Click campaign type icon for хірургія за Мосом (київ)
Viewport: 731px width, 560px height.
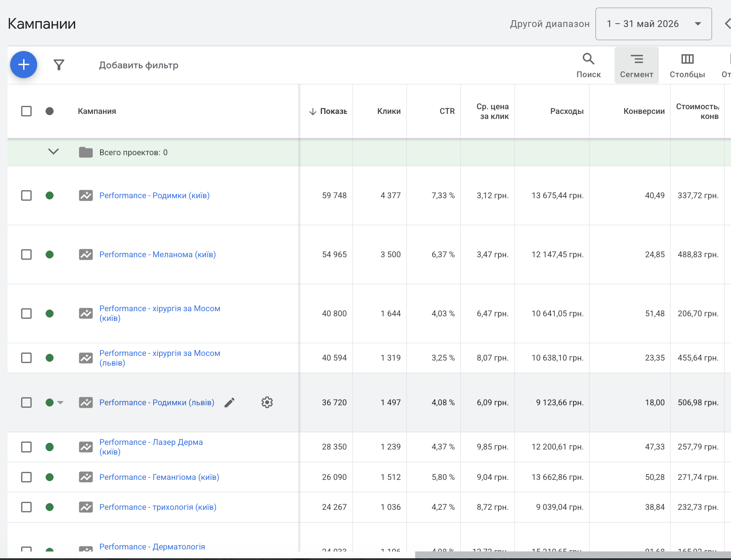86,314
